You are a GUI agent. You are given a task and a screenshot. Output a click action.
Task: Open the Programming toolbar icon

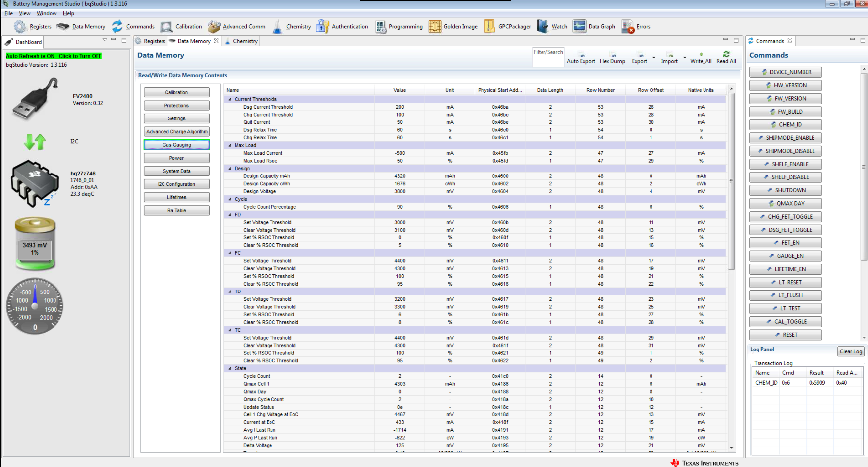point(380,27)
